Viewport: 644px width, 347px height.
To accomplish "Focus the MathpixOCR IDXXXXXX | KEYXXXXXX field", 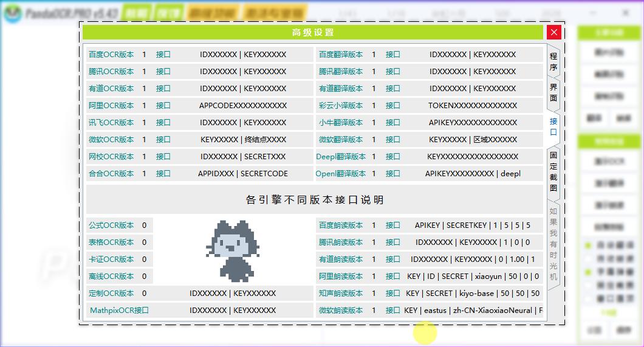I will [x=233, y=311].
